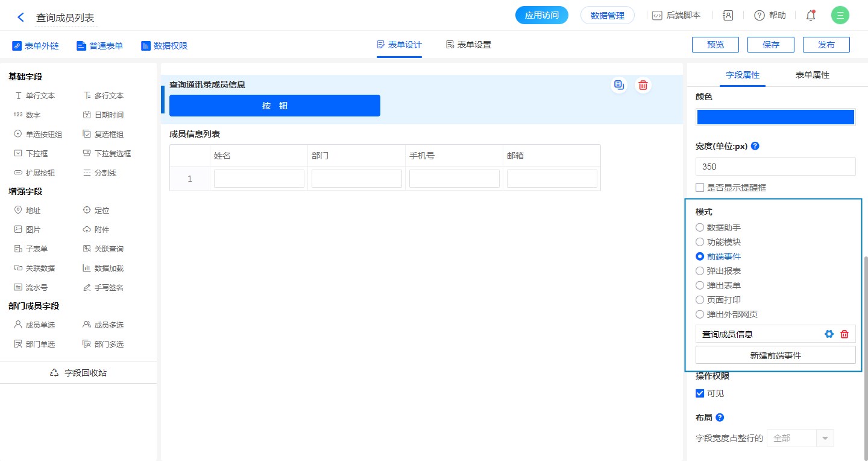Expand the 字段宽度占整行的 dropdown

(825, 438)
